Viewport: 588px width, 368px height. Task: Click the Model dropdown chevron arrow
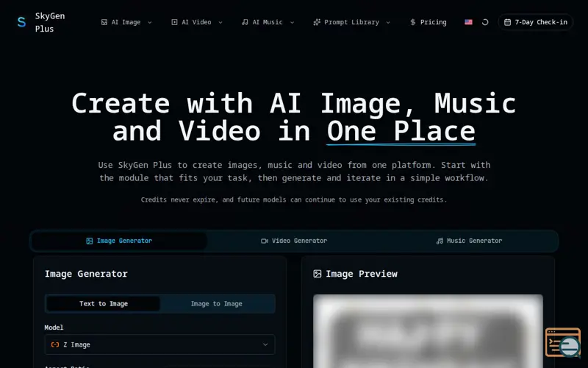265,344
